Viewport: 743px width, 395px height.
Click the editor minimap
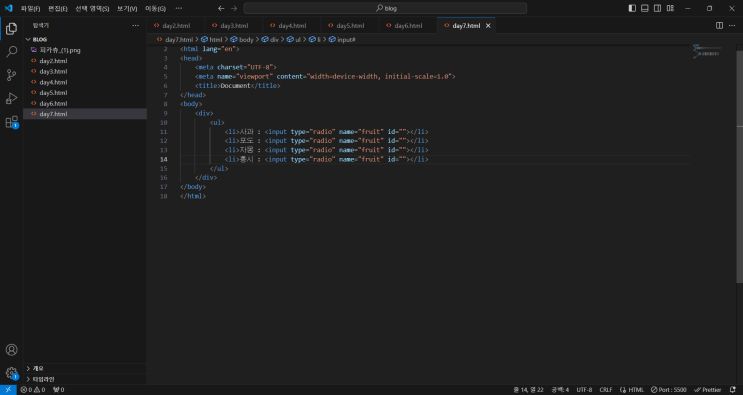pos(707,51)
